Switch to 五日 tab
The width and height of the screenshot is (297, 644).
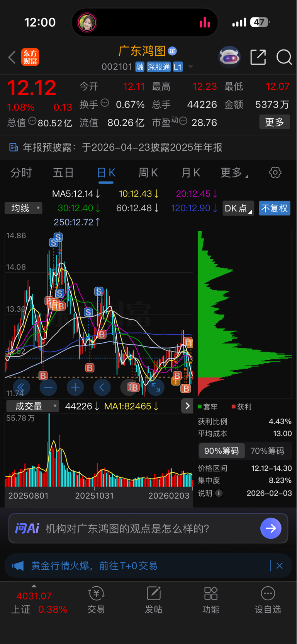click(x=63, y=173)
